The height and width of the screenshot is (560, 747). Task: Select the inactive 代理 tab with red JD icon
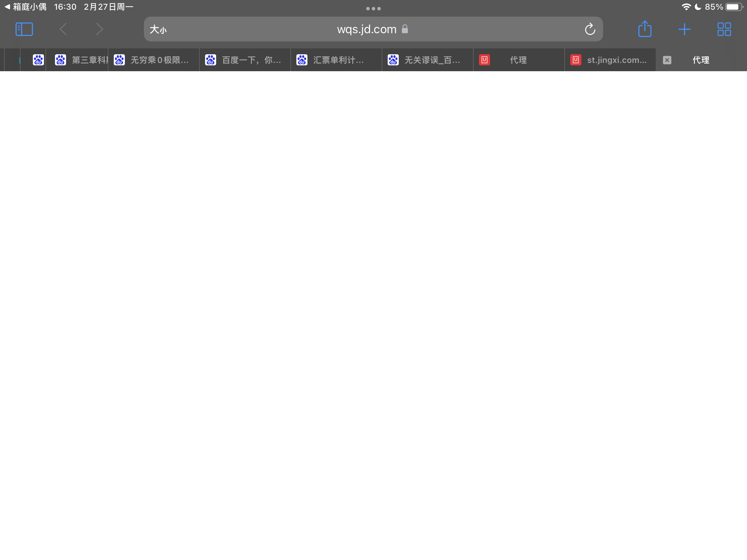point(518,60)
